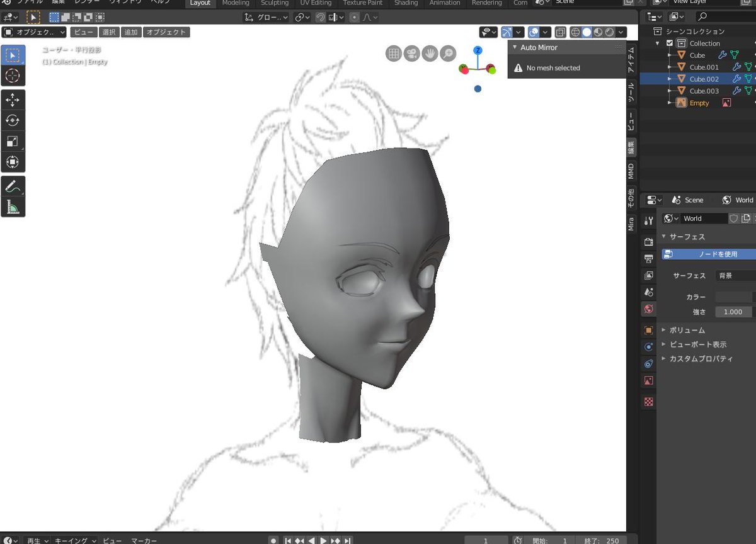Select the Rotate tool
Screen dimensions: 756x544
coord(13,120)
